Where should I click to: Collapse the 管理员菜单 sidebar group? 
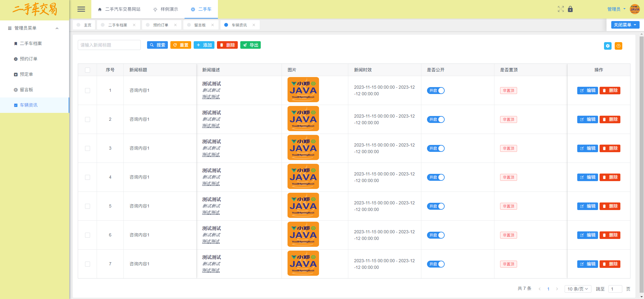pos(57,28)
